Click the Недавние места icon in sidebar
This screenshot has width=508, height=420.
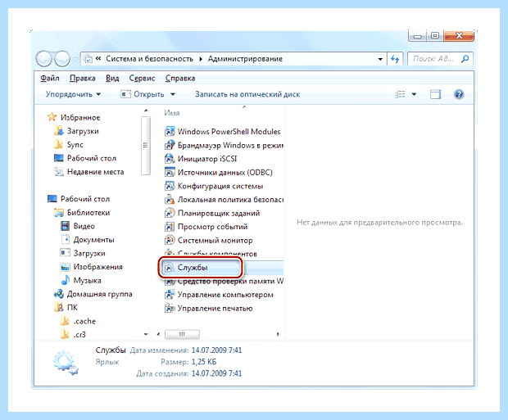(58, 172)
